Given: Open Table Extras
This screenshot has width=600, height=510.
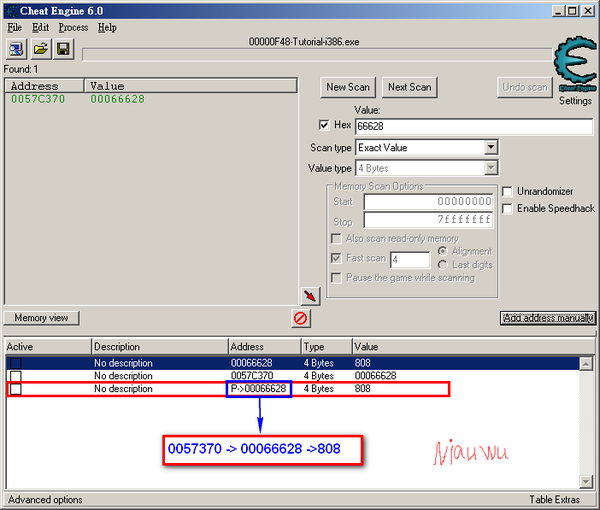Looking at the screenshot, I should 554,500.
